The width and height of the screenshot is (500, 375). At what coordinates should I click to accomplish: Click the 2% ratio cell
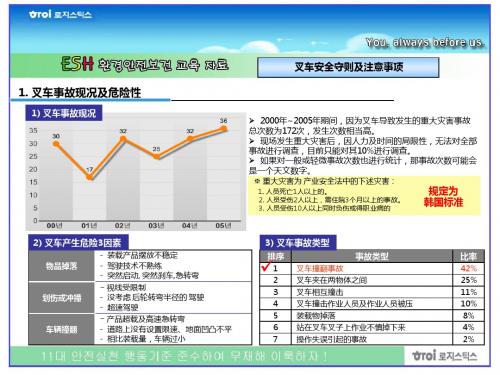coord(469,339)
